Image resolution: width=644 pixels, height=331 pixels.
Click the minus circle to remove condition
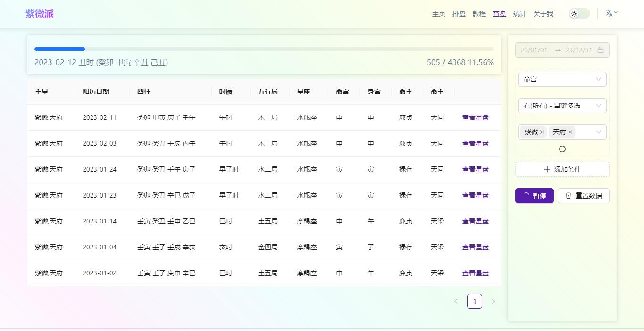pyautogui.click(x=562, y=149)
